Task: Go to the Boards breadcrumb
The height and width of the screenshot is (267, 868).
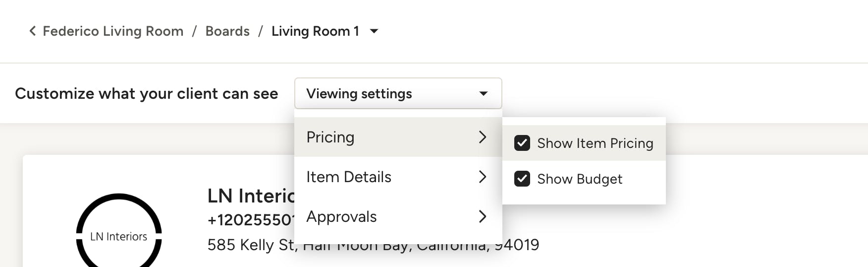Action: pyautogui.click(x=227, y=31)
